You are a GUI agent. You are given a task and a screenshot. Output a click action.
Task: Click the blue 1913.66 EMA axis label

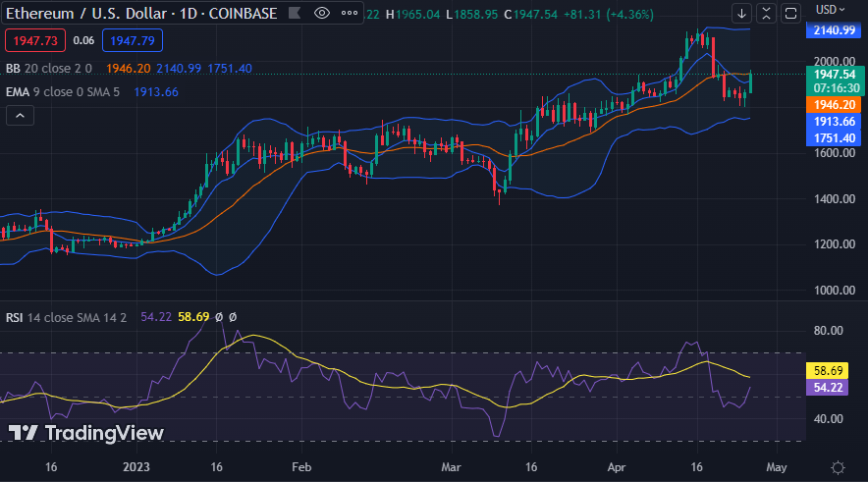[834, 122]
